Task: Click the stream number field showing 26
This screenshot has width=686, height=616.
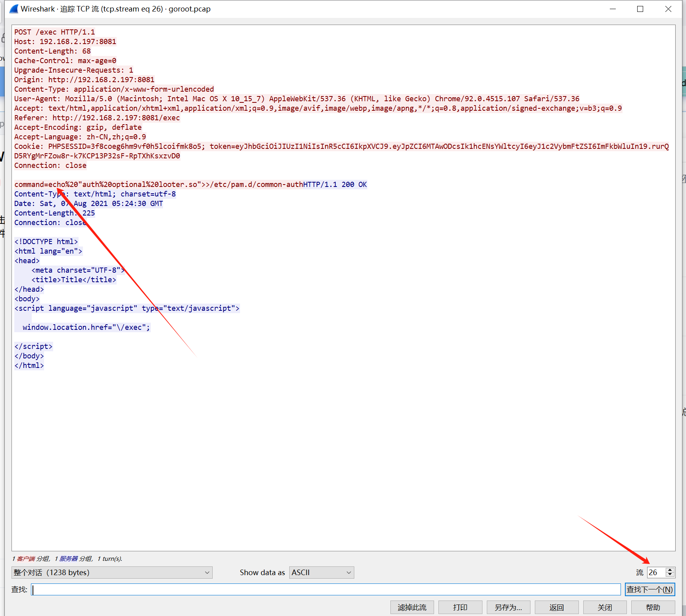Action: coord(657,572)
